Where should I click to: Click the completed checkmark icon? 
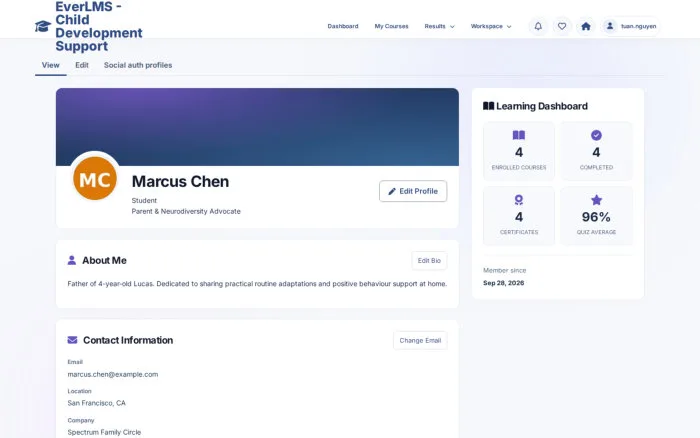[596, 135]
